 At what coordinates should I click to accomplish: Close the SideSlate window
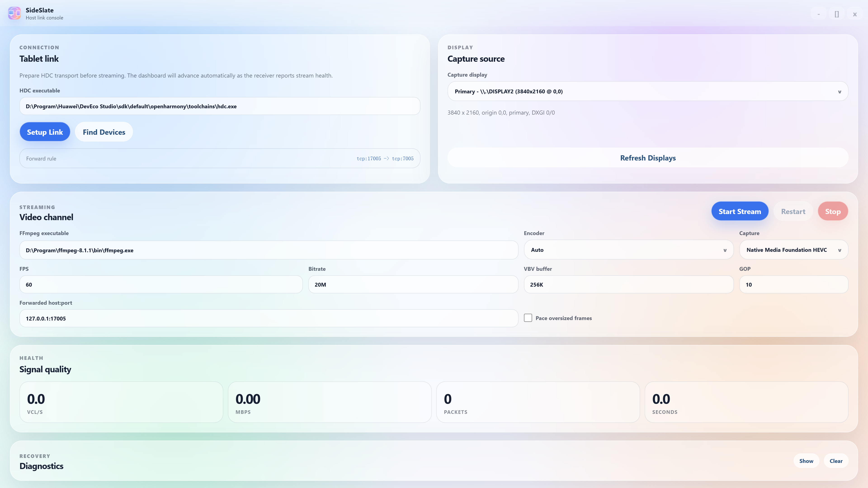(855, 14)
